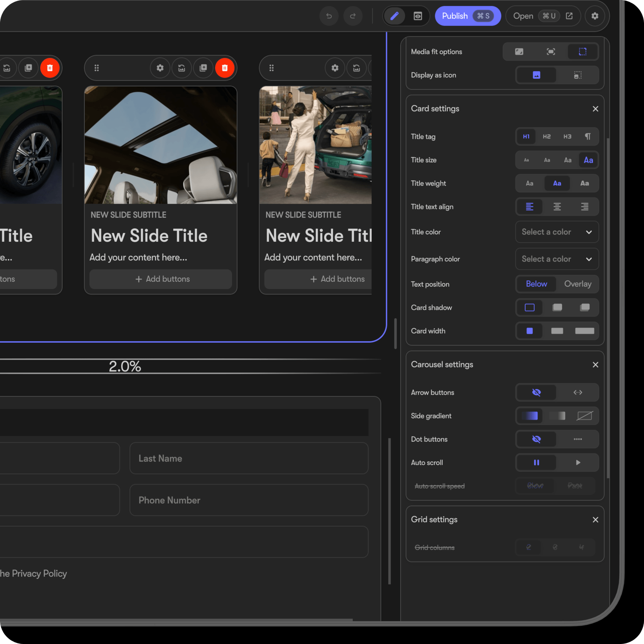
Task: Select light Title weight
Action: point(529,183)
